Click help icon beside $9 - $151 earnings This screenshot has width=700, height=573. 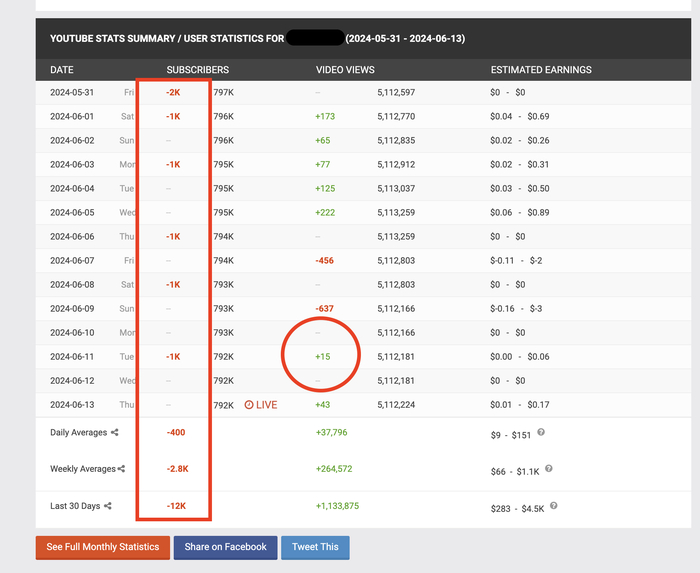[541, 432]
